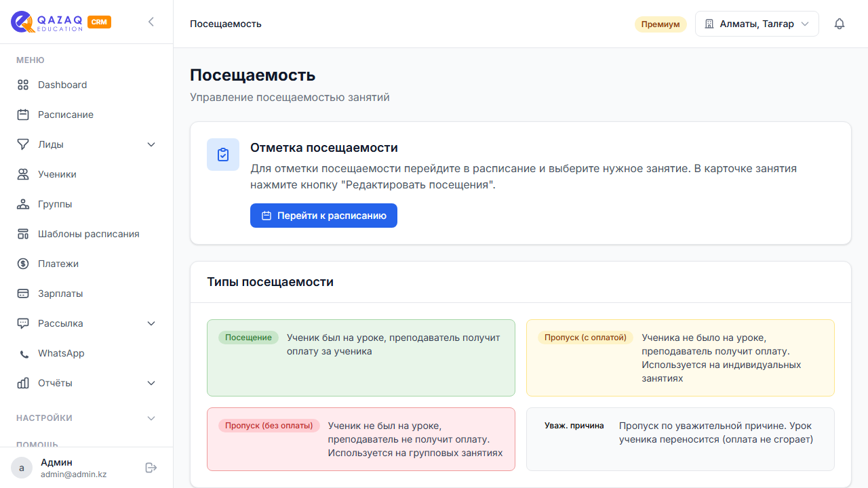Click the НАСТРОЙКИ section label
This screenshot has height=488, width=868.
[x=44, y=418]
